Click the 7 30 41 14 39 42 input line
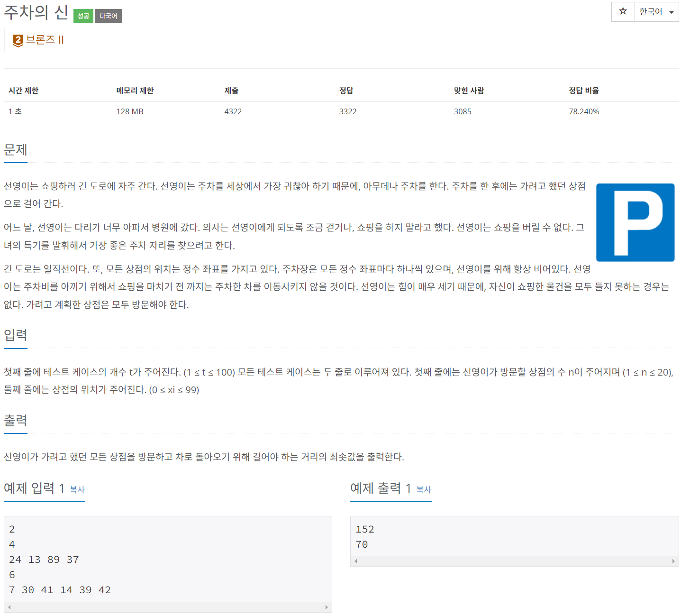 60,590
